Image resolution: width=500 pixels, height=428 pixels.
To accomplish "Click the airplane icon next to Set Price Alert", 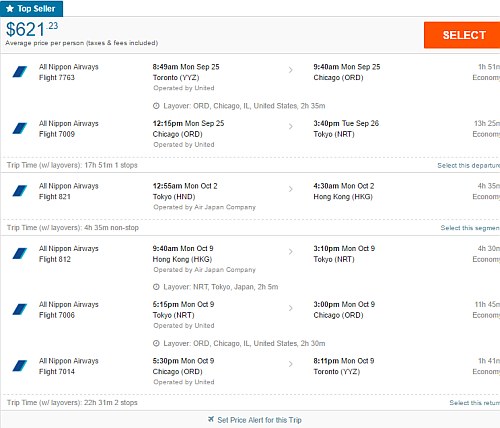I will click(x=211, y=419).
